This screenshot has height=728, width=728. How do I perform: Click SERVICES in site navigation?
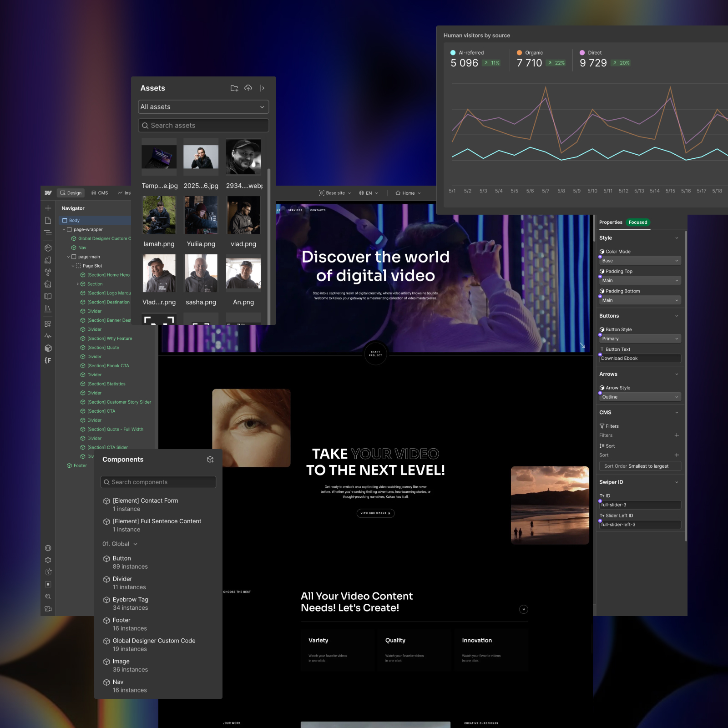(x=295, y=210)
